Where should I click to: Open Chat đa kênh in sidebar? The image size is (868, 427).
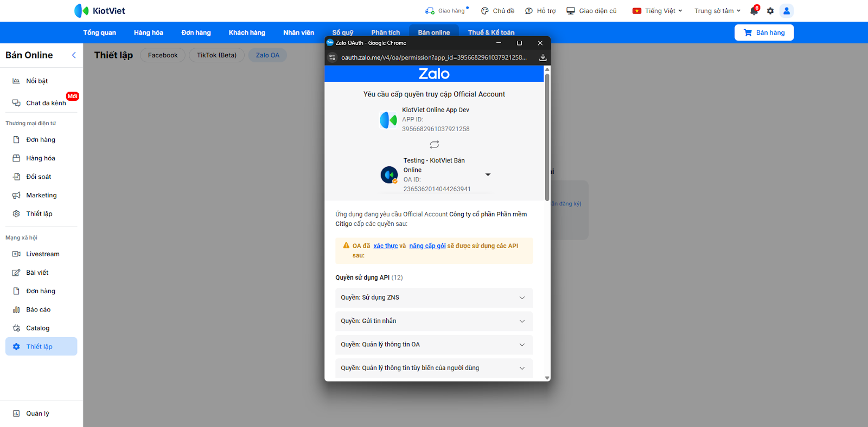(x=46, y=103)
